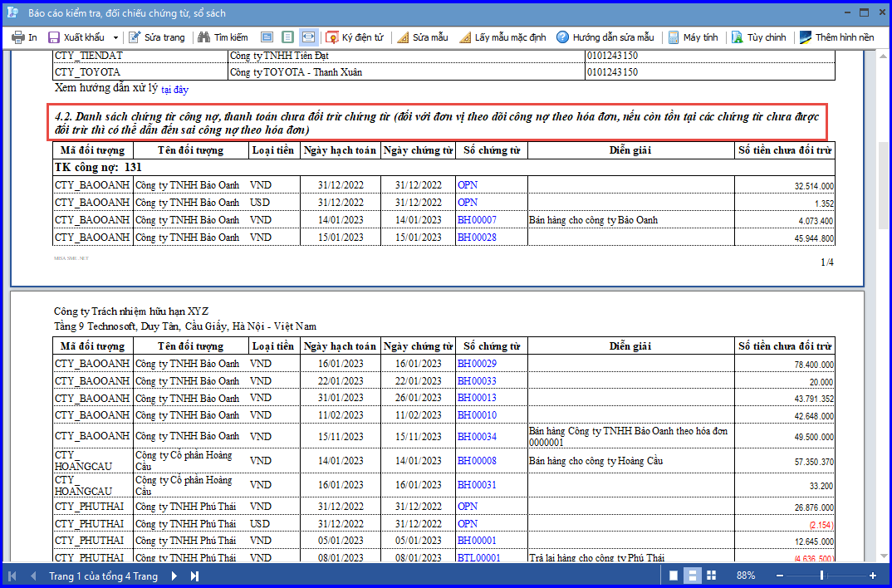Click the 'Công ty Trách nhiệm hữu hạn XYZ' header

coord(131,311)
